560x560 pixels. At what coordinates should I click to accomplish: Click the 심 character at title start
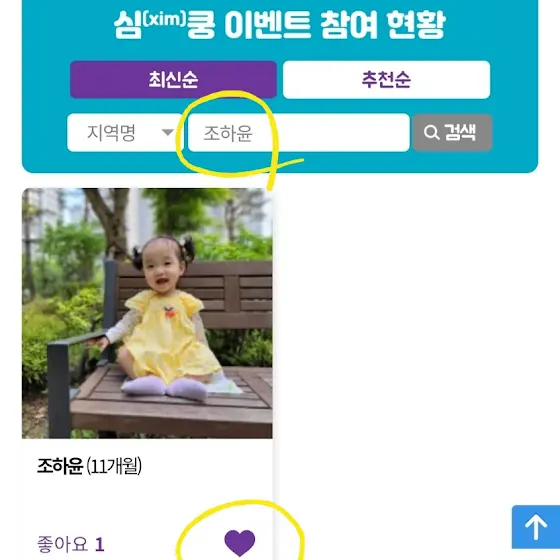128,24
